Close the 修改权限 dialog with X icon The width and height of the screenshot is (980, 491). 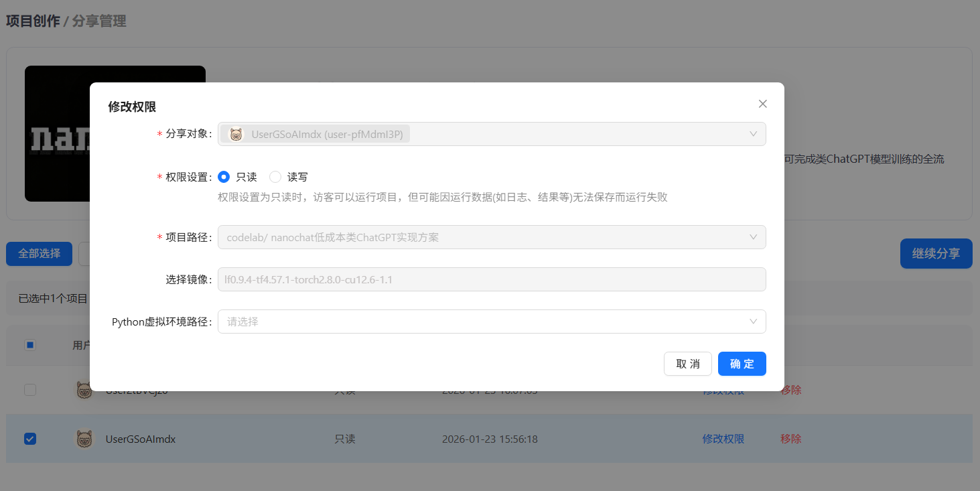(x=762, y=104)
